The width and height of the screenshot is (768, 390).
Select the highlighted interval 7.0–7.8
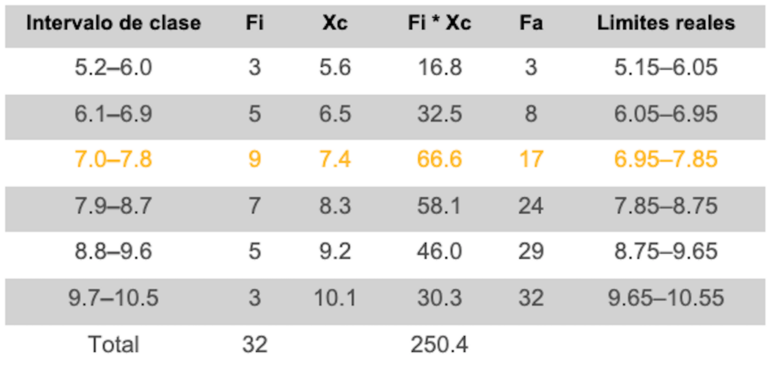click(113, 160)
